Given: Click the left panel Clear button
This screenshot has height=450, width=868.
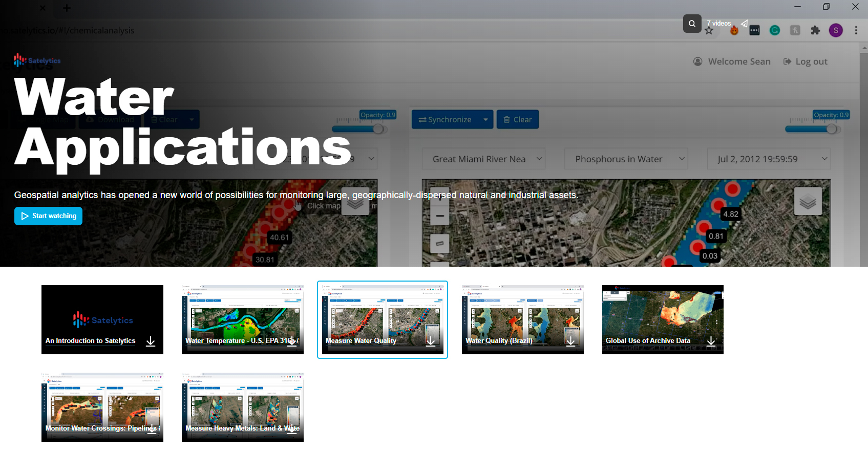Looking at the screenshot, I should (164, 119).
